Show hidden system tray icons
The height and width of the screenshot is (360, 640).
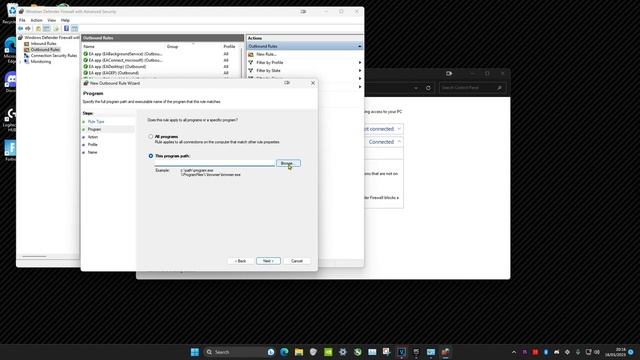514,352
